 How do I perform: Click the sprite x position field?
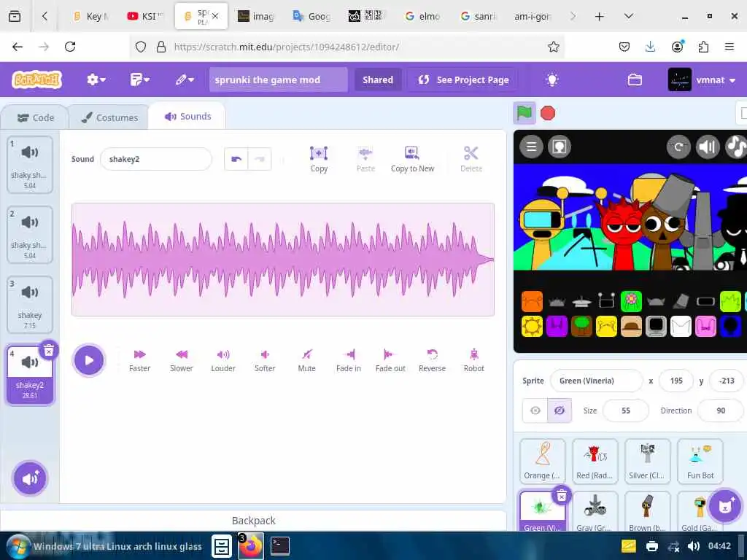pyautogui.click(x=676, y=381)
